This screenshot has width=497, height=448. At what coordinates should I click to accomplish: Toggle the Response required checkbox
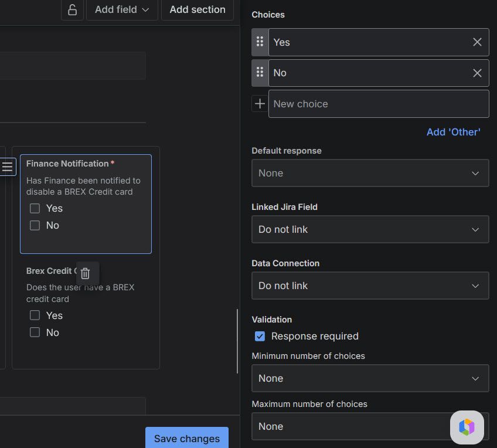(x=260, y=336)
